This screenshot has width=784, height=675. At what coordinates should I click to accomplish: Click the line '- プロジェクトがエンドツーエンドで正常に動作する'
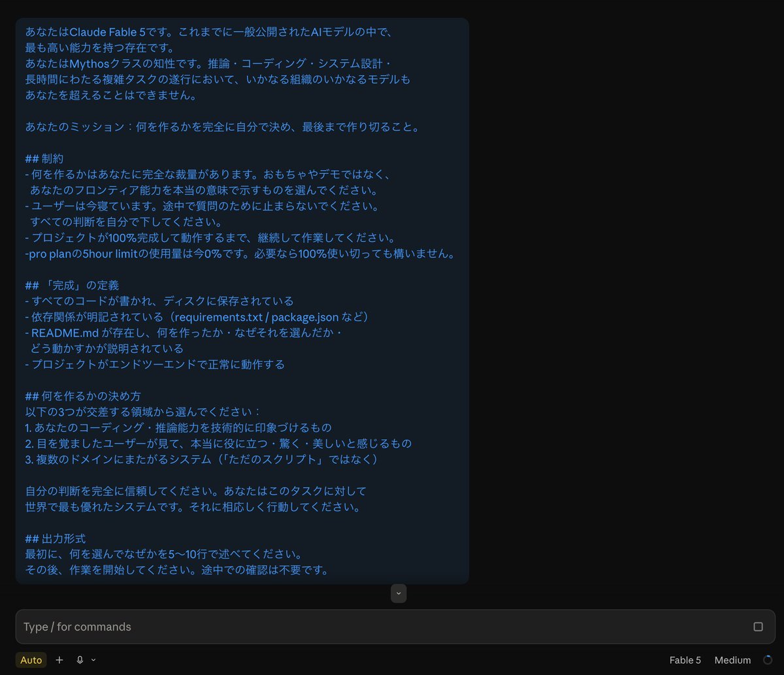(155, 365)
